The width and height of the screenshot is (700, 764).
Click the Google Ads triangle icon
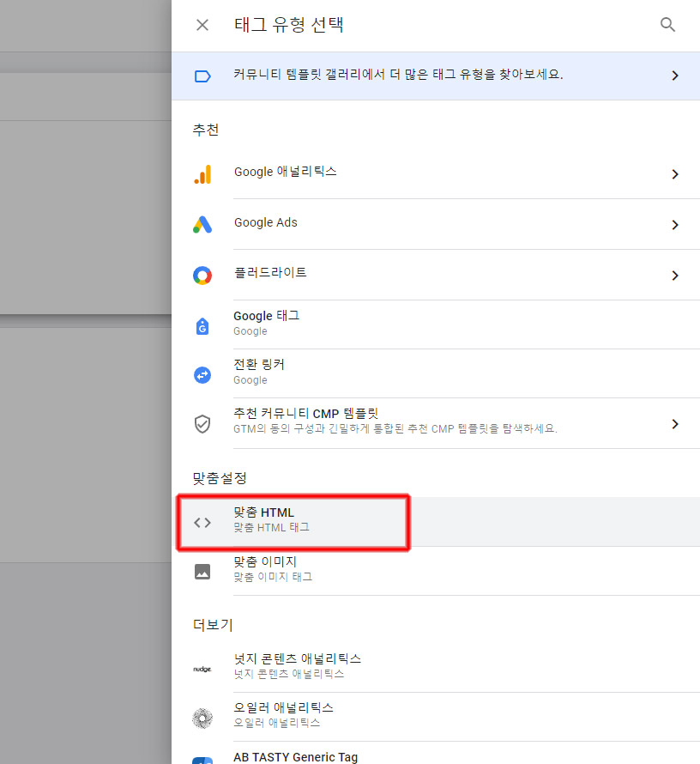203,223
